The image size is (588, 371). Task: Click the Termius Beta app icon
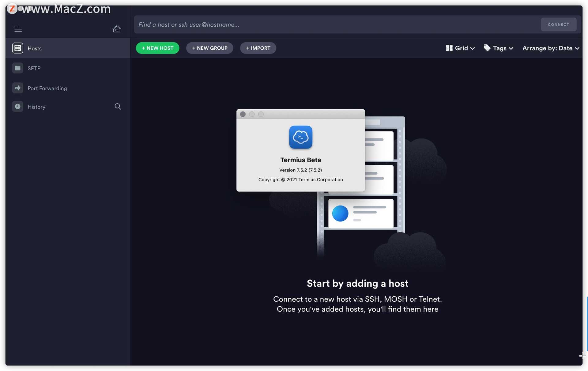(x=300, y=137)
